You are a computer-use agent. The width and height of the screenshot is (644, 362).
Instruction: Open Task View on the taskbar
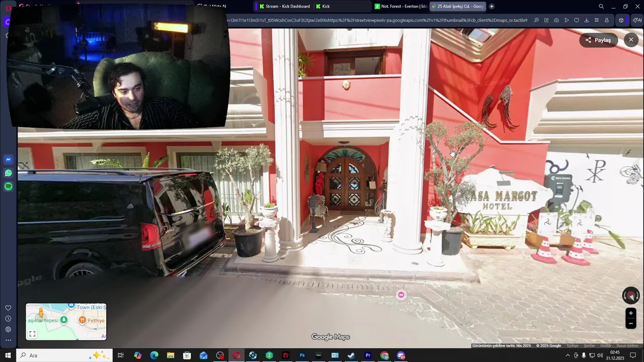[121, 355]
